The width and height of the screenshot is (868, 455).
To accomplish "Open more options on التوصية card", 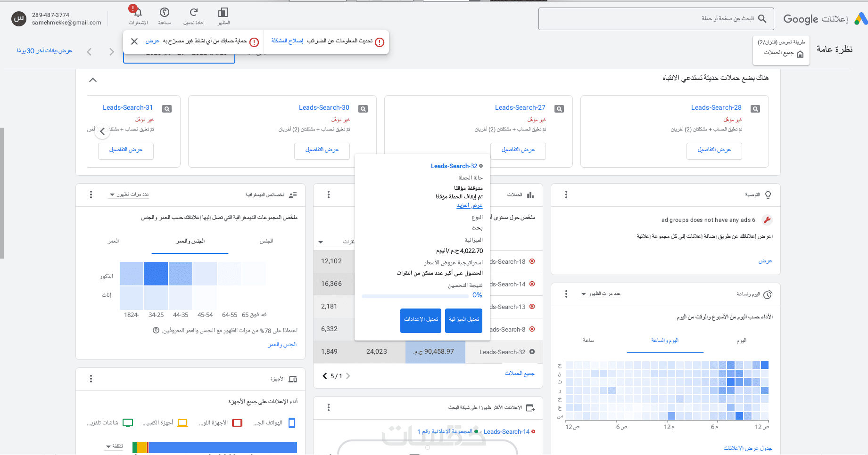I will (566, 195).
